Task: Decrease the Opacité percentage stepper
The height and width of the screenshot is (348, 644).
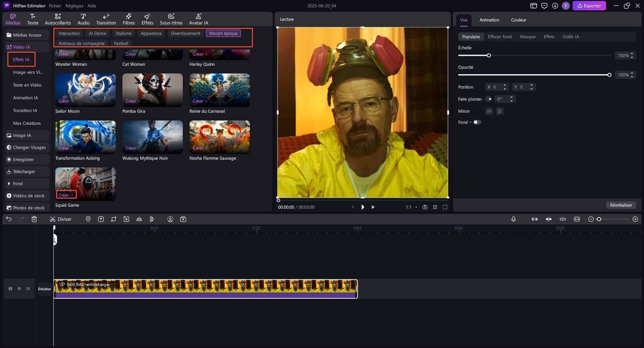Action: click(x=632, y=77)
